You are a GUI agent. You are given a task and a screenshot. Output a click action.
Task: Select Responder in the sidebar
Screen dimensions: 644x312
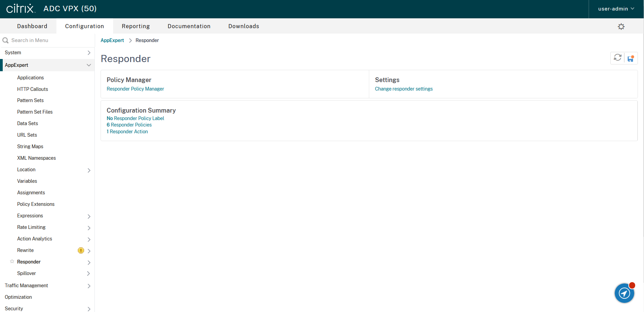point(29,262)
